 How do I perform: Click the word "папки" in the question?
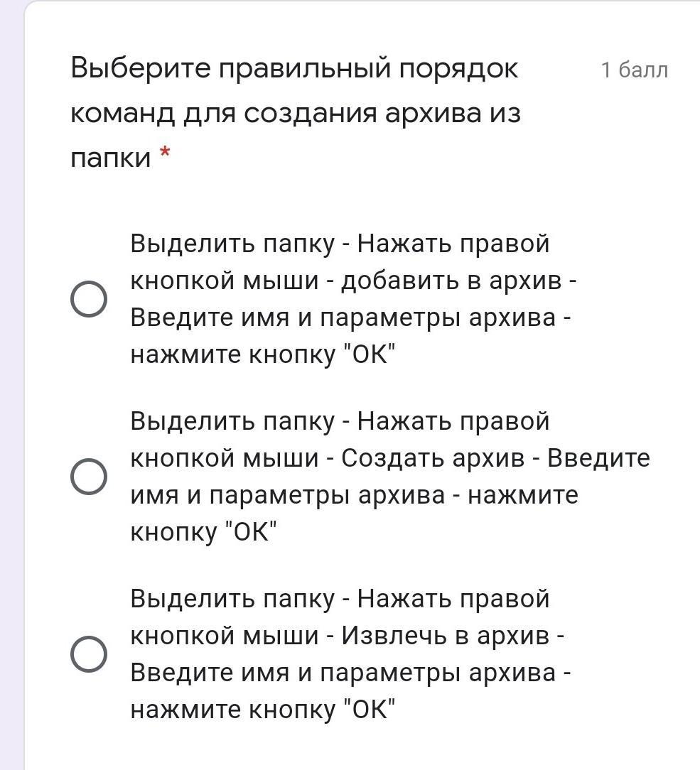point(110,158)
